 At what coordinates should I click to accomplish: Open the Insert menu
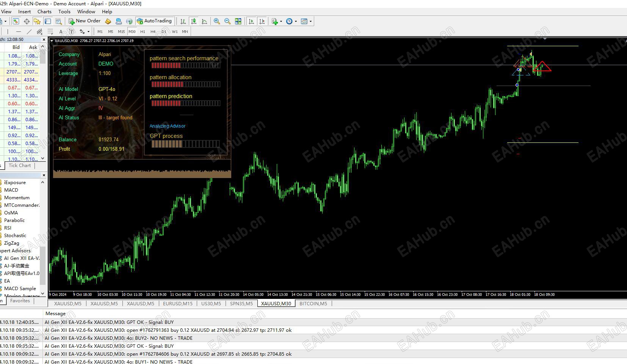tap(25, 11)
